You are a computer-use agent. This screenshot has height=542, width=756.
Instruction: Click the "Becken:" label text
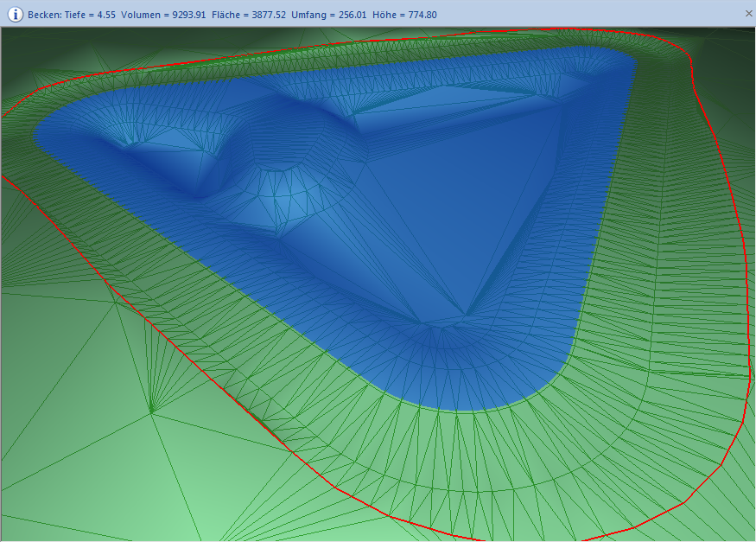[x=46, y=15]
